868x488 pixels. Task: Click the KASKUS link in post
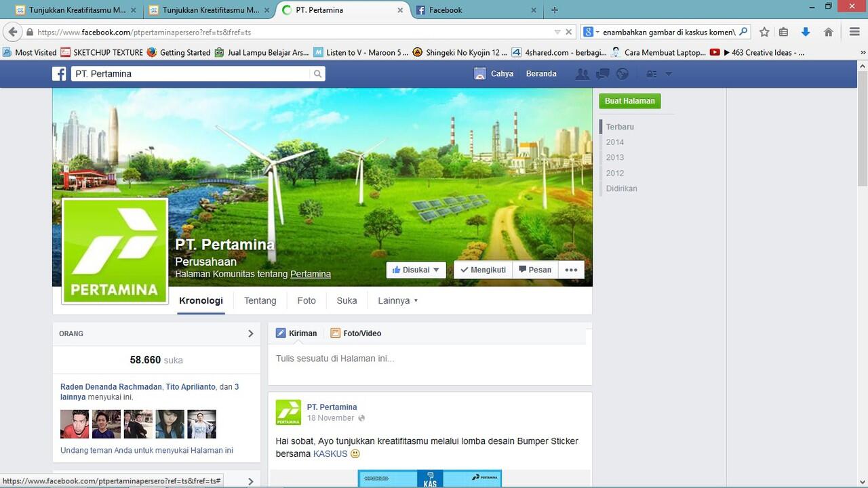[x=330, y=454]
